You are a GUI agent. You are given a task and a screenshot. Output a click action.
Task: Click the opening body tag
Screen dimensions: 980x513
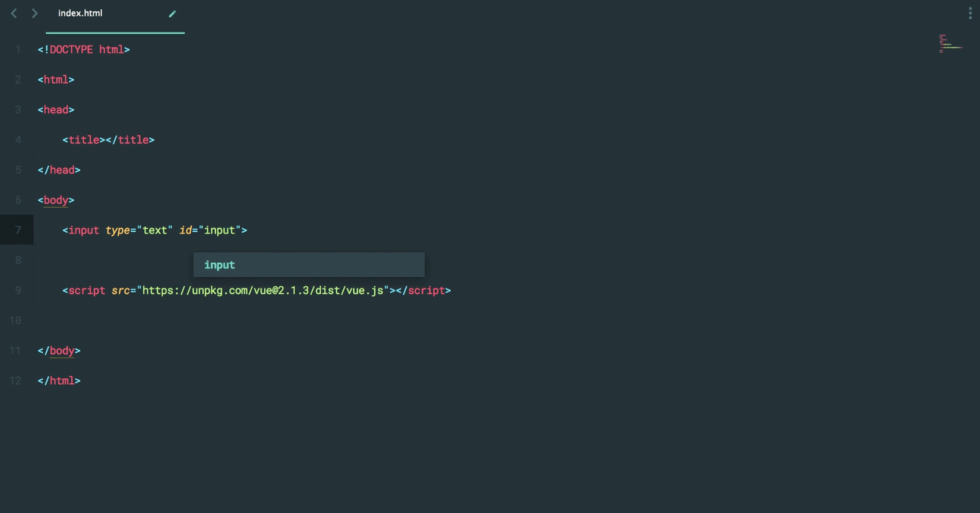pos(56,200)
